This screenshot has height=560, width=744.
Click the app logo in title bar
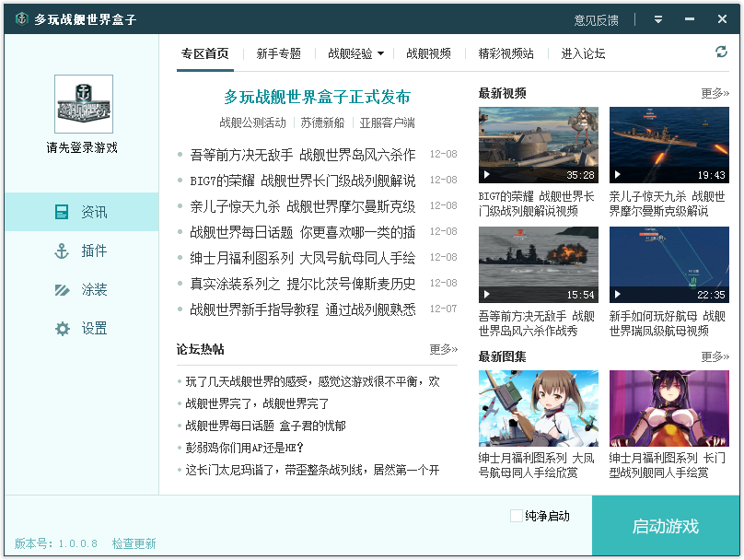coord(21,19)
